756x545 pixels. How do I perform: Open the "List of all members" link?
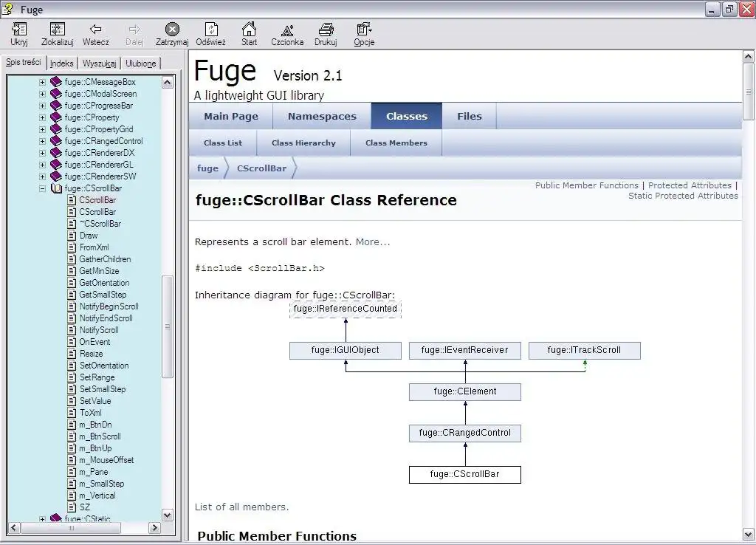241,507
